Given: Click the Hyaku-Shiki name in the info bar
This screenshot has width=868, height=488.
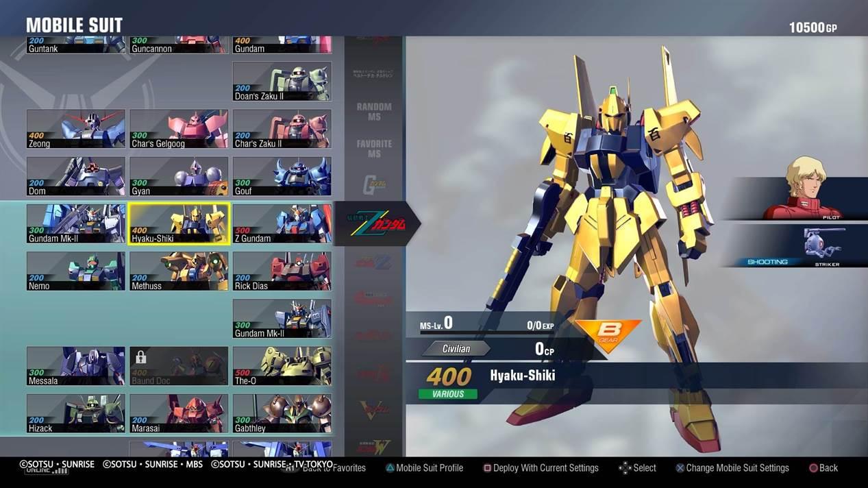Looking at the screenshot, I should pos(523,376).
